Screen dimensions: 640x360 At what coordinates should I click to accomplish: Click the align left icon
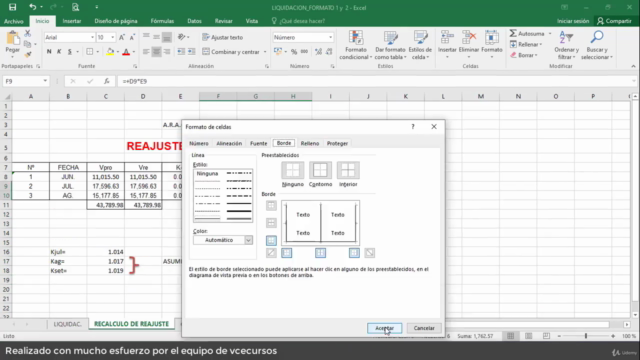(x=146, y=52)
